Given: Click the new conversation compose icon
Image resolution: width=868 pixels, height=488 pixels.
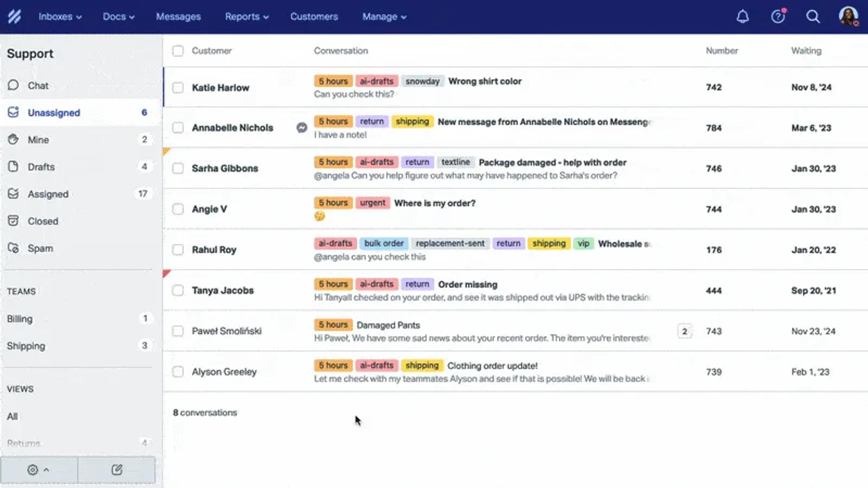Looking at the screenshot, I should (x=117, y=469).
